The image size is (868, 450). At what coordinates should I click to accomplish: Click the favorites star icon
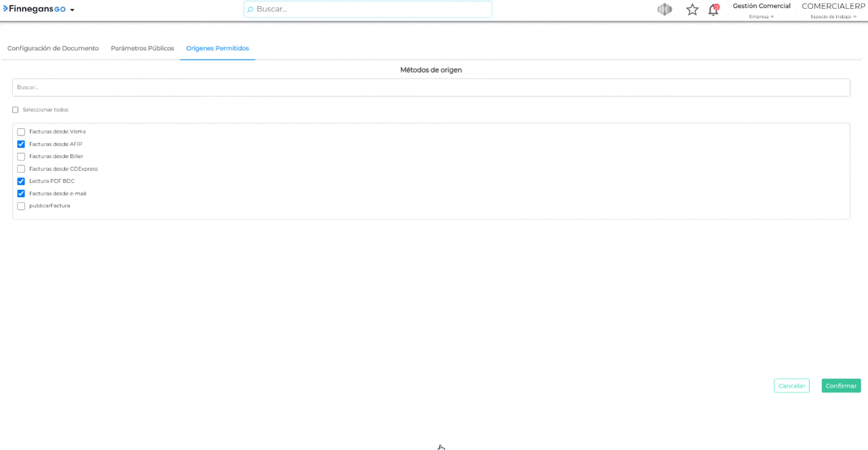pyautogui.click(x=692, y=9)
